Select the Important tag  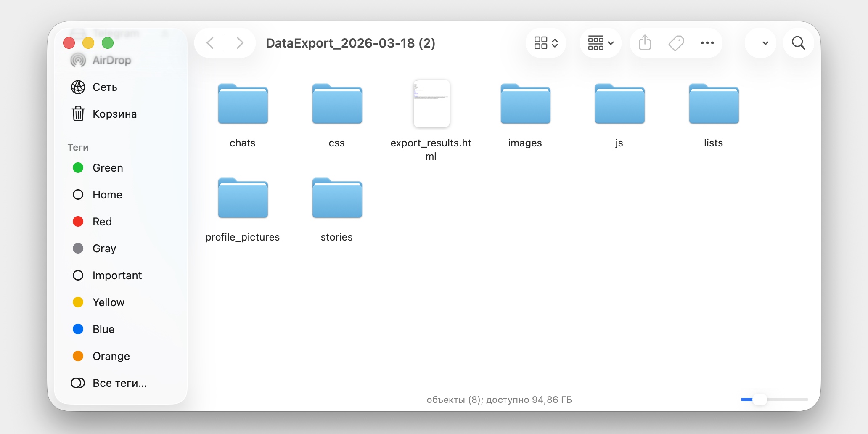[117, 275]
